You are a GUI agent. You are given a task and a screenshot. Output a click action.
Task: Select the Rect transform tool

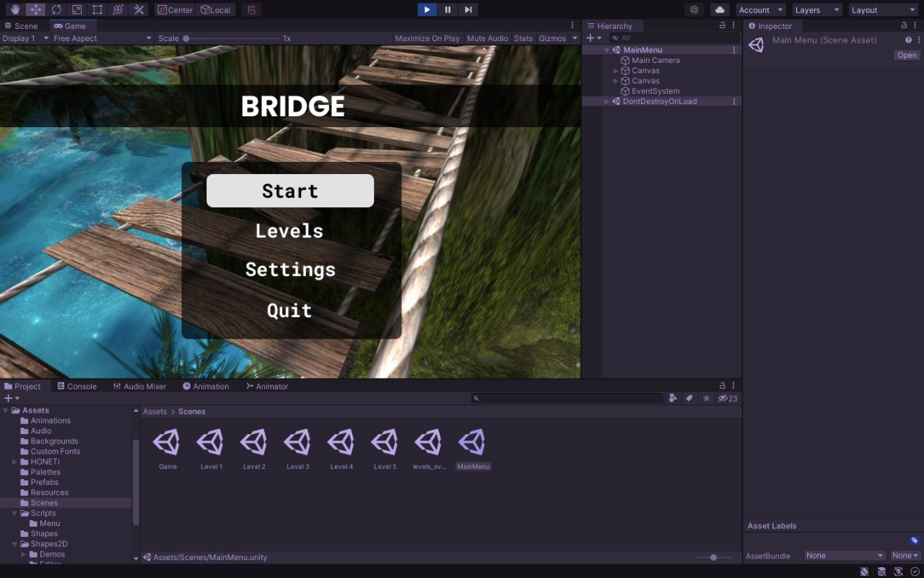coord(97,9)
